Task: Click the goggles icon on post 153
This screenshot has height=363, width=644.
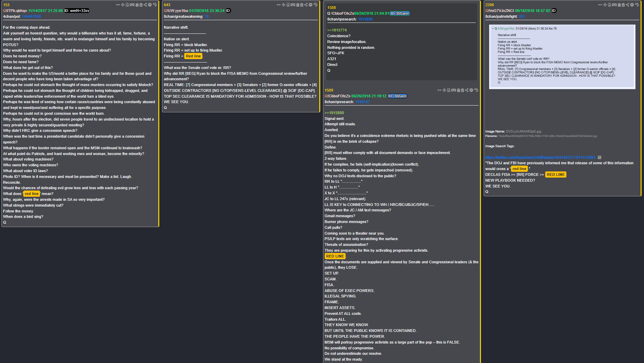Action: tap(132, 5)
